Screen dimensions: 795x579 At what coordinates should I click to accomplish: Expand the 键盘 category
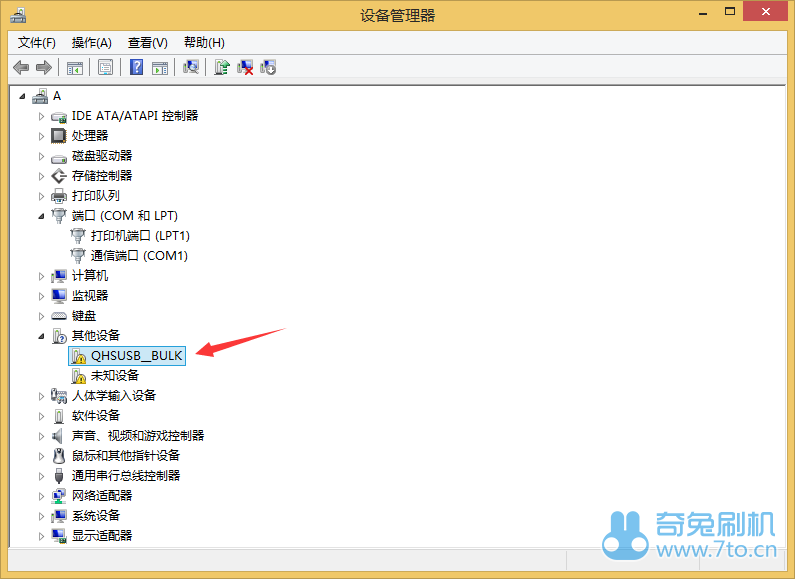point(42,316)
